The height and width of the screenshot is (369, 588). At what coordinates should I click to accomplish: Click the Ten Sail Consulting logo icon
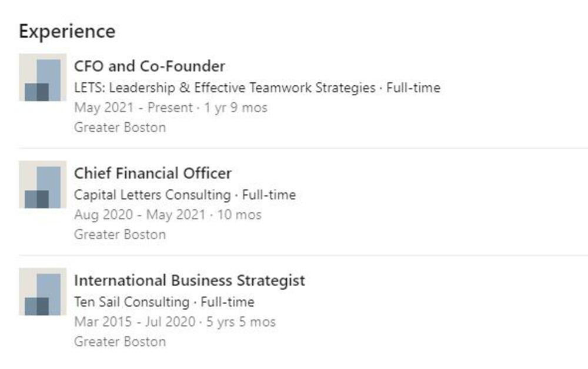coord(42,291)
